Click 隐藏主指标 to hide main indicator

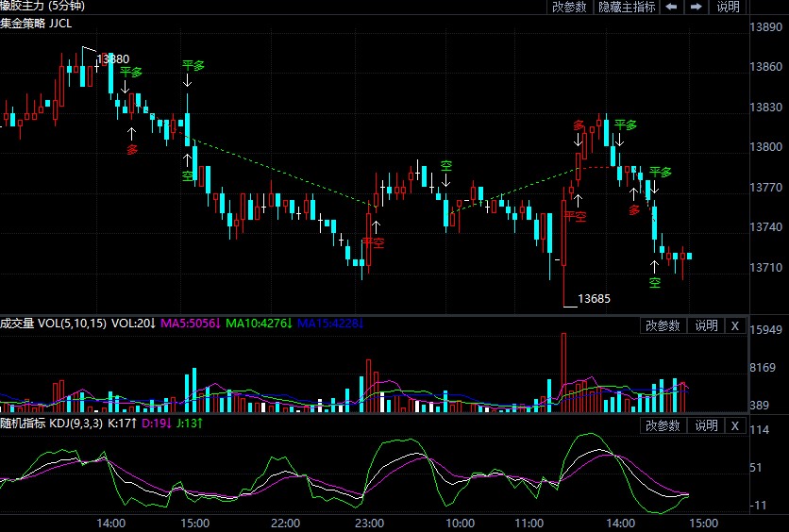627,7
